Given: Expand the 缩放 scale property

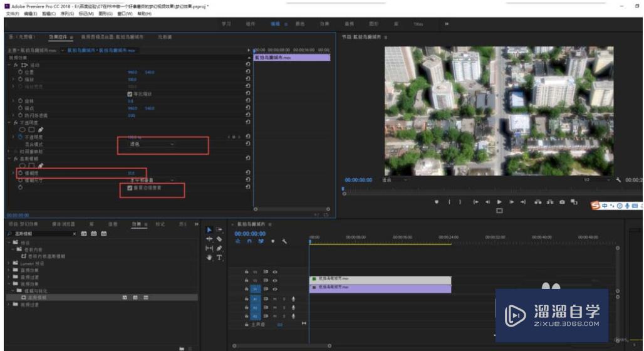Looking at the screenshot, I should point(14,80).
